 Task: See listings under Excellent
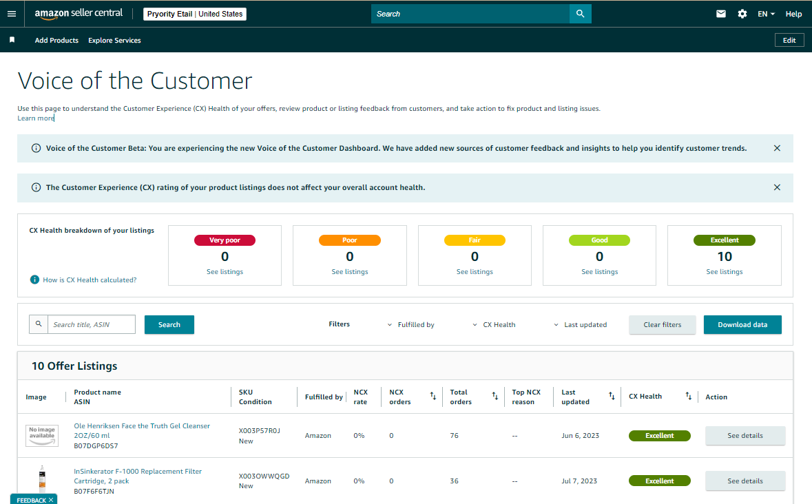pyautogui.click(x=724, y=272)
